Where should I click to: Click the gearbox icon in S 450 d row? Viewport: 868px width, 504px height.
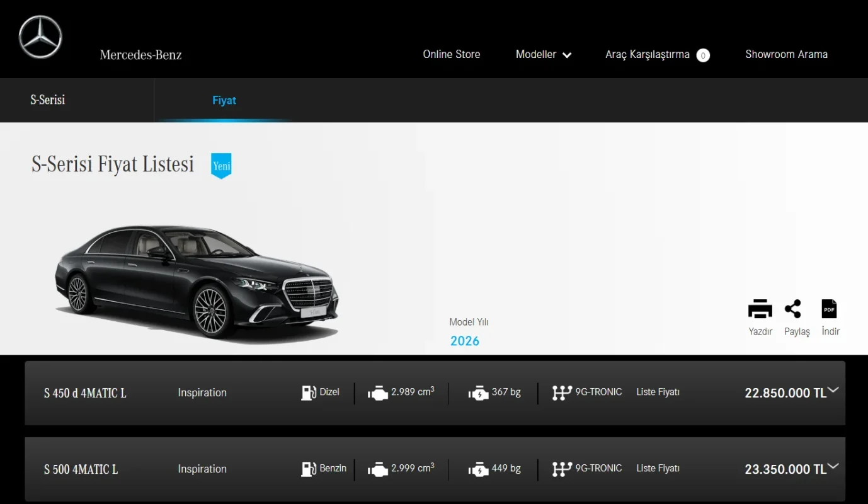click(562, 393)
